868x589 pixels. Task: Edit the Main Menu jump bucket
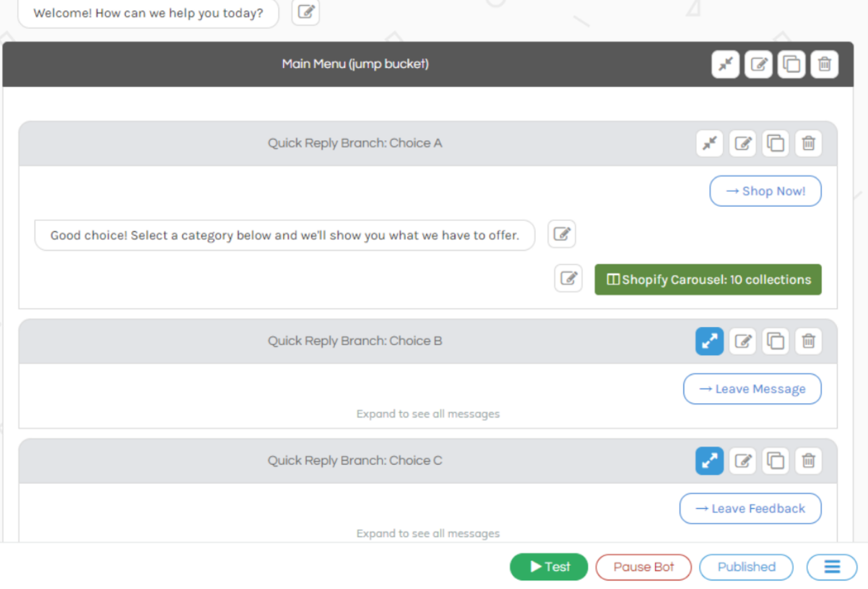[758, 65]
